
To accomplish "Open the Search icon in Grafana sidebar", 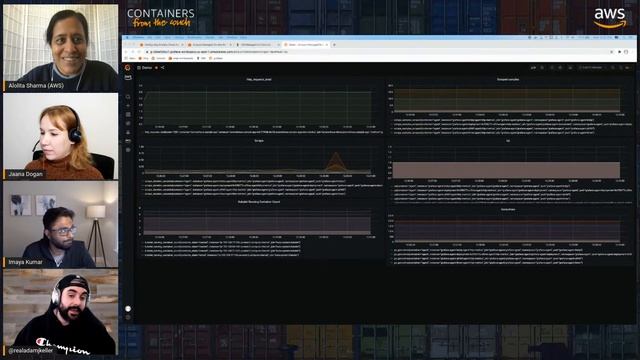I will pos(128,97).
